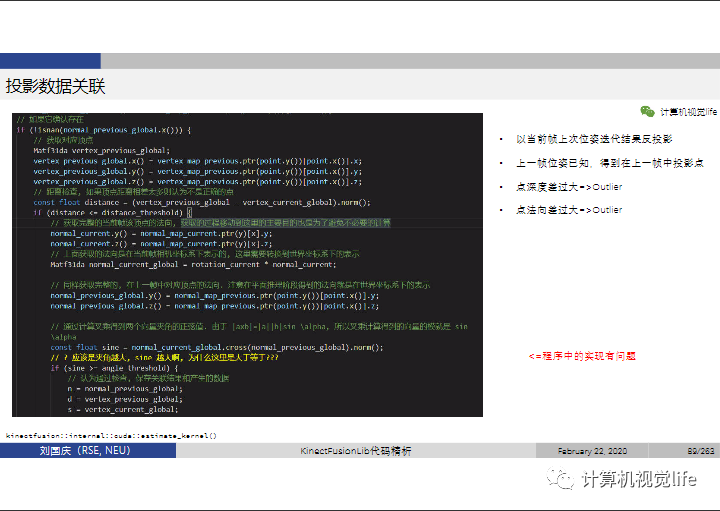Click the author name 刘国庆 (RSE, NEU)
720x511 pixels.
pyautogui.click(x=85, y=450)
